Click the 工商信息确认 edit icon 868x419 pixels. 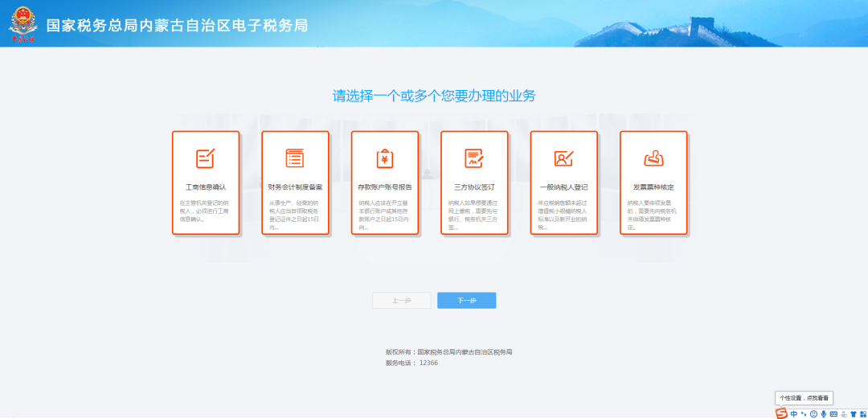[x=205, y=158]
